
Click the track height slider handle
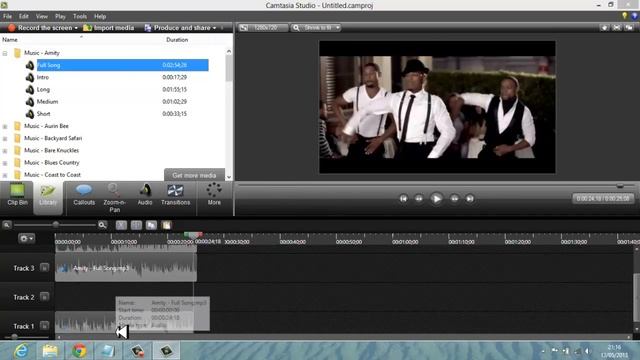pyautogui.click(x=14, y=337)
